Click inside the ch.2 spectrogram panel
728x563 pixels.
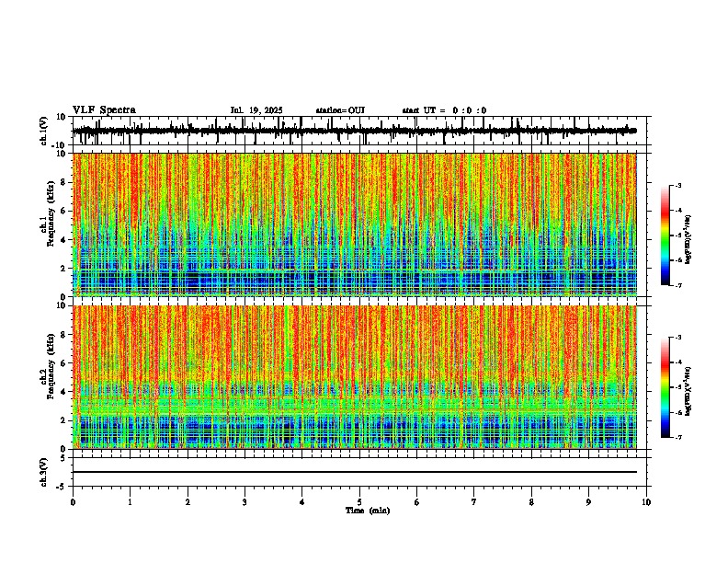(x=355, y=377)
